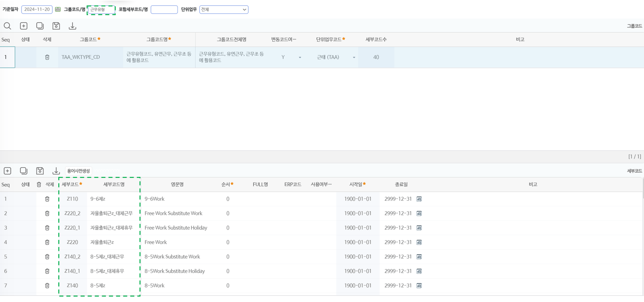Open the 단위업무 dropdown showing 전체
Screen dimensions: 644x302
[x=224, y=9]
